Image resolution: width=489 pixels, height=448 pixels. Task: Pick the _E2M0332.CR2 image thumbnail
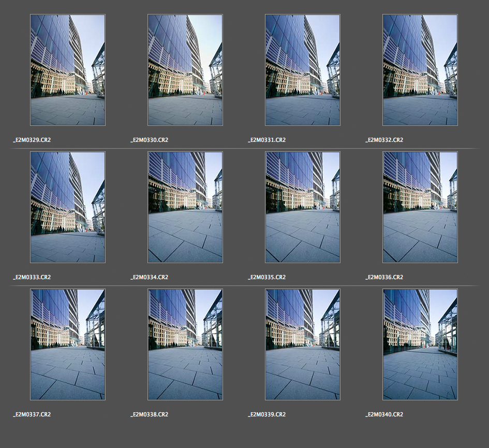tap(420, 70)
